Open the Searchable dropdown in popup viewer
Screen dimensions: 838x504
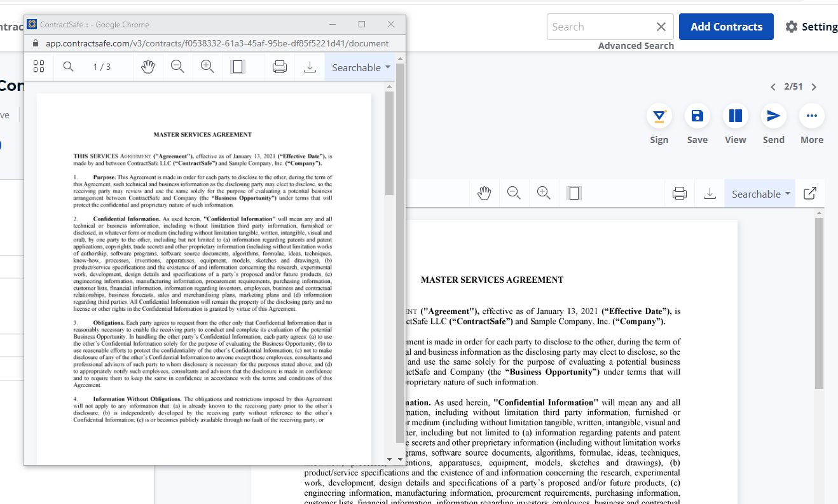point(361,67)
